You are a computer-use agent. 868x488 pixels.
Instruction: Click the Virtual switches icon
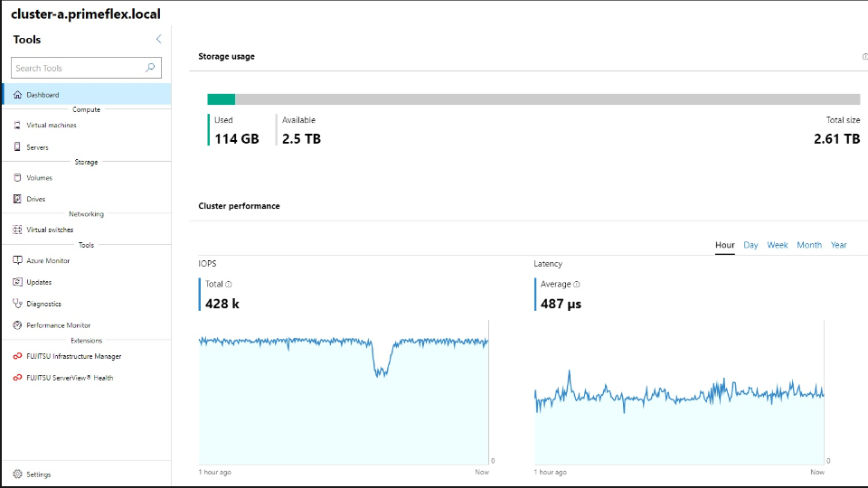pos(17,230)
